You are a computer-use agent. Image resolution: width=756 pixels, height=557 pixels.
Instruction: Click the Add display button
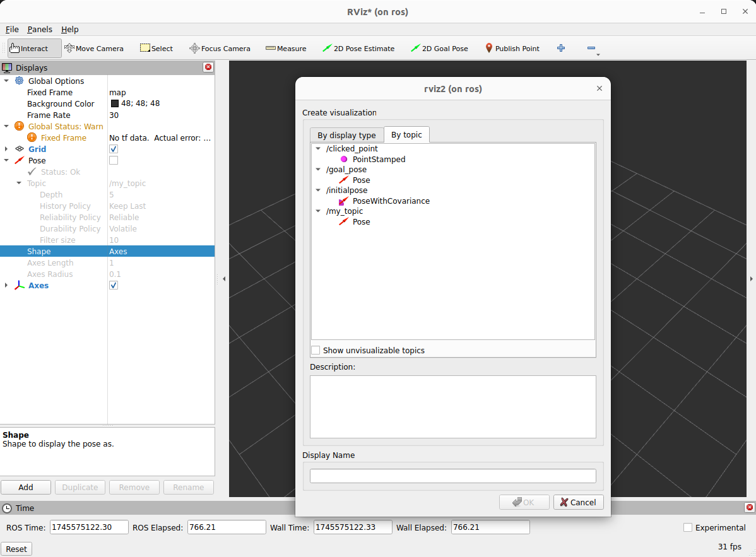[25, 487]
